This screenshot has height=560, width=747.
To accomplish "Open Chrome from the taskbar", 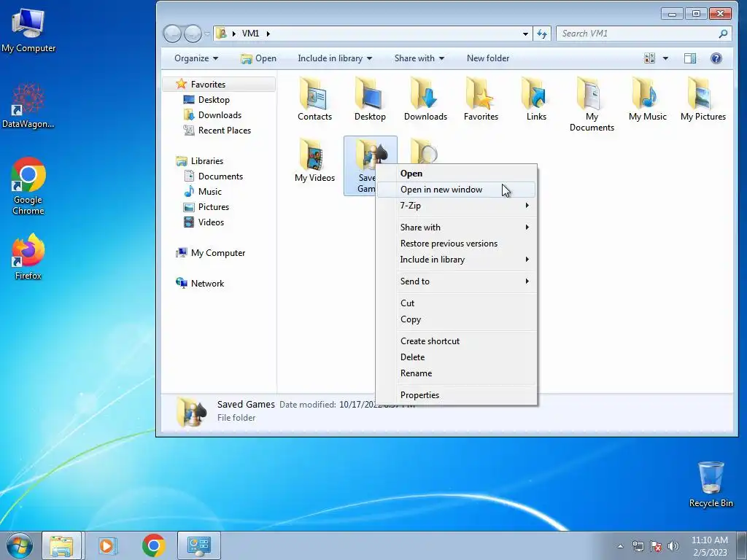I will point(153,545).
